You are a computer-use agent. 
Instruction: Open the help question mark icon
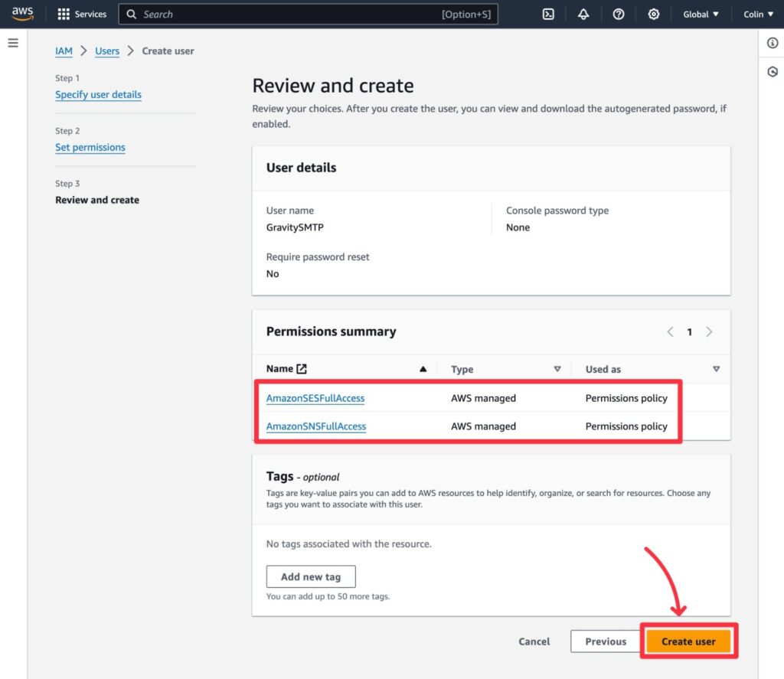(619, 14)
